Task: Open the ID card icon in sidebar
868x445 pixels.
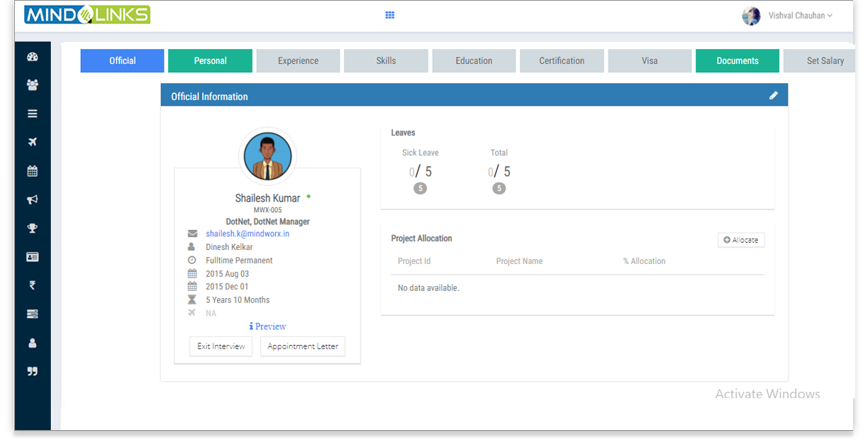Action: [32, 257]
